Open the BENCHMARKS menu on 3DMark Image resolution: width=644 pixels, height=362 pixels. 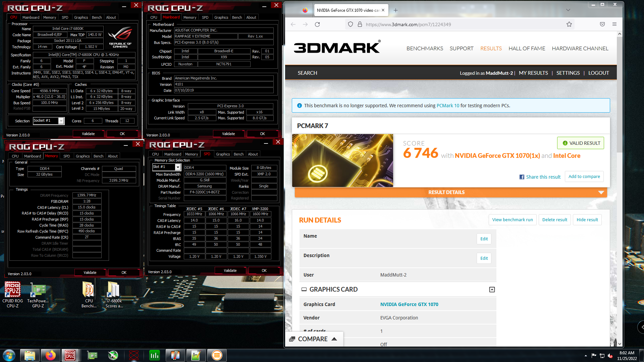click(x=425, y=49)
